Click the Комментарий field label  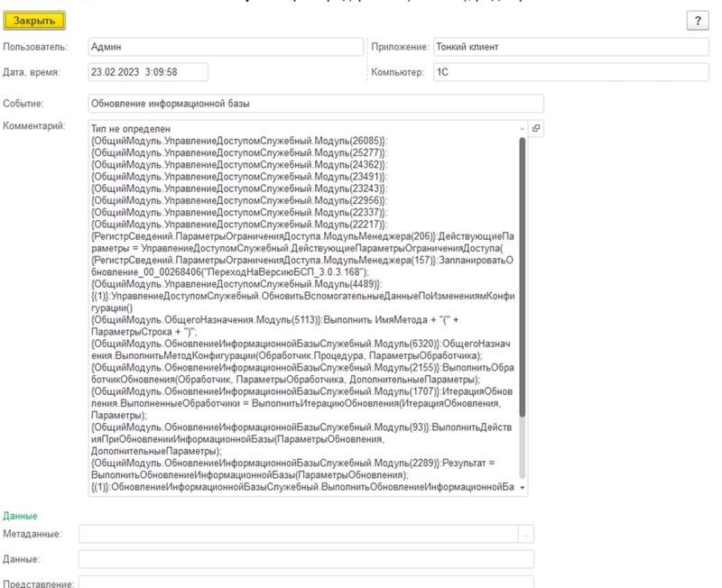[34, 126]
